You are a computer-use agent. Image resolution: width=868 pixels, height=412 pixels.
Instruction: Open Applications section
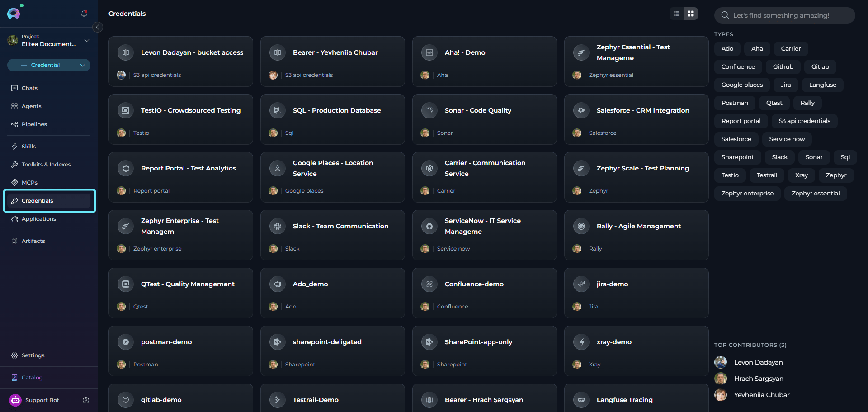tap(49, 219)
